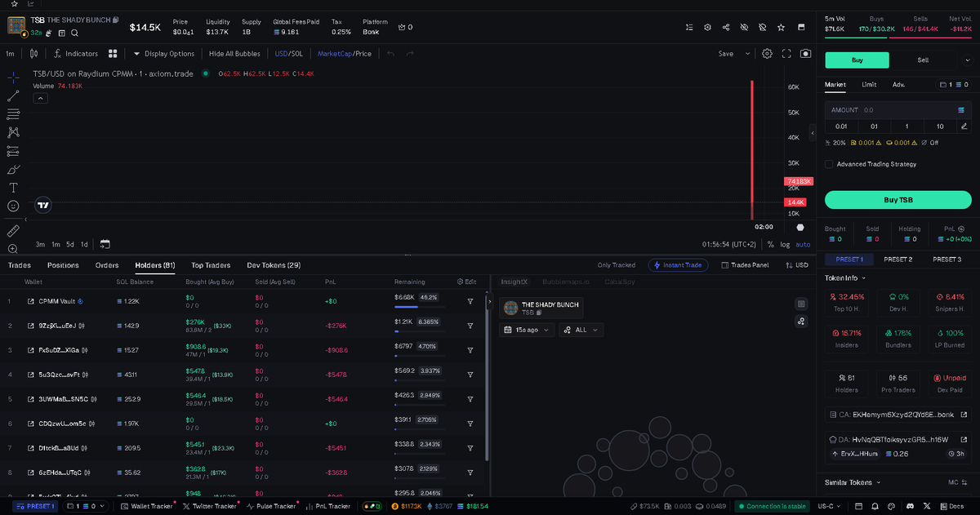Click the AMOUNT input field
The image size is (980, 515).
pos(898,109)
